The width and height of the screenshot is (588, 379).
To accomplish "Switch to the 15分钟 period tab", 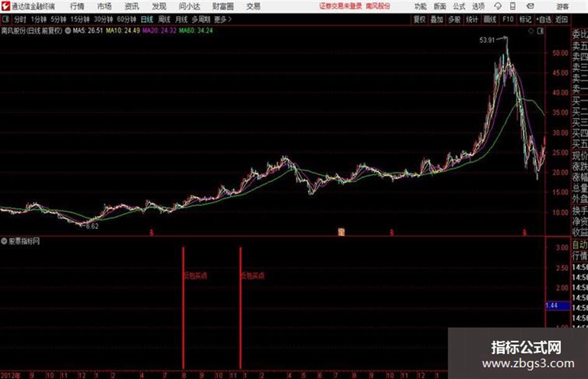I will (80, 19).
